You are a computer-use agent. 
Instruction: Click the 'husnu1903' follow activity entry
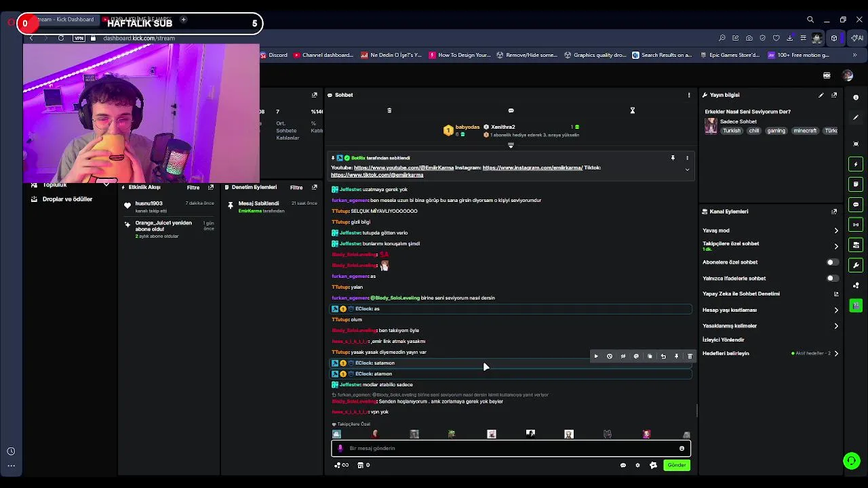tap(170, 207)
